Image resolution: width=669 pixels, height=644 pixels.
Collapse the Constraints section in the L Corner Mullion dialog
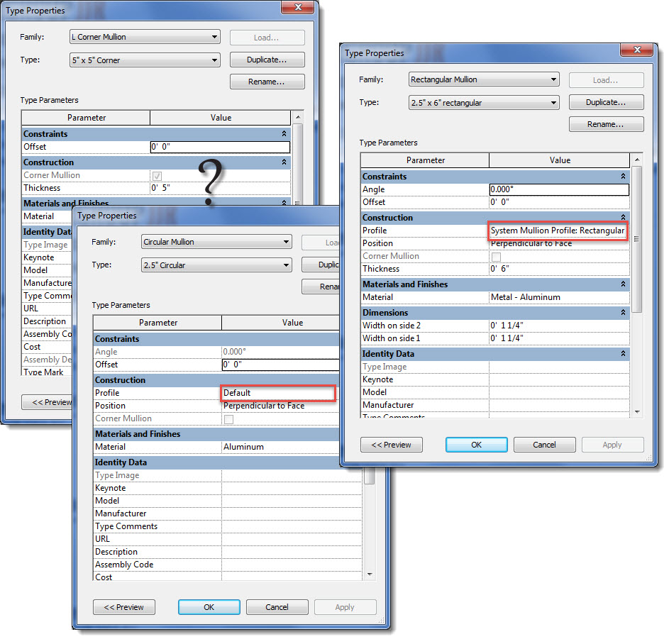(x=284, y=133)
